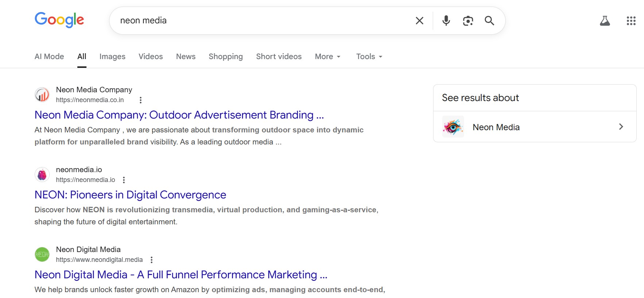Expand the More dropdown
Screen dimensions: 644x298
tap(327, 57)
